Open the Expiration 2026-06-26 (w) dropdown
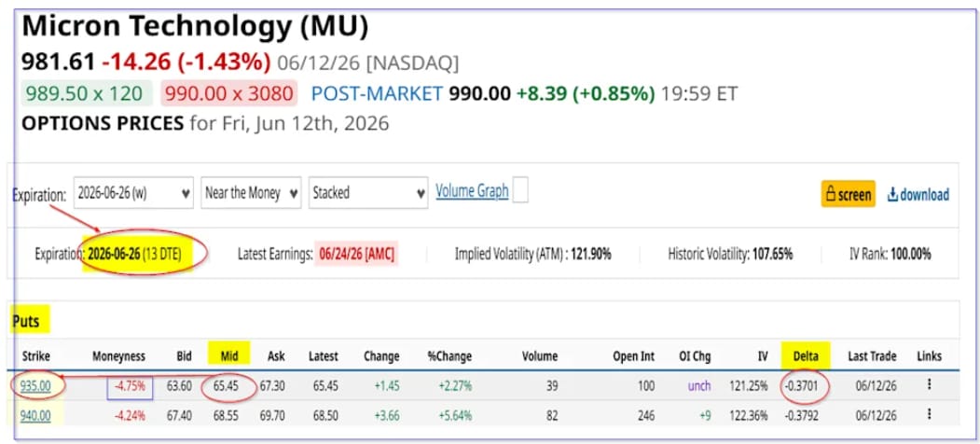Image resolution: width=980 pixels, height=444 pixels. (x=133, y=193)
